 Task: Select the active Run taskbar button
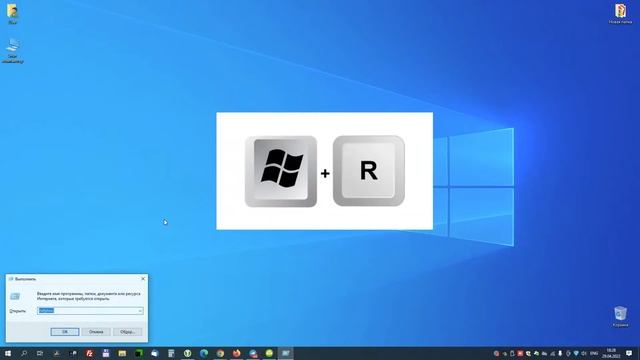tap(286, 353)
